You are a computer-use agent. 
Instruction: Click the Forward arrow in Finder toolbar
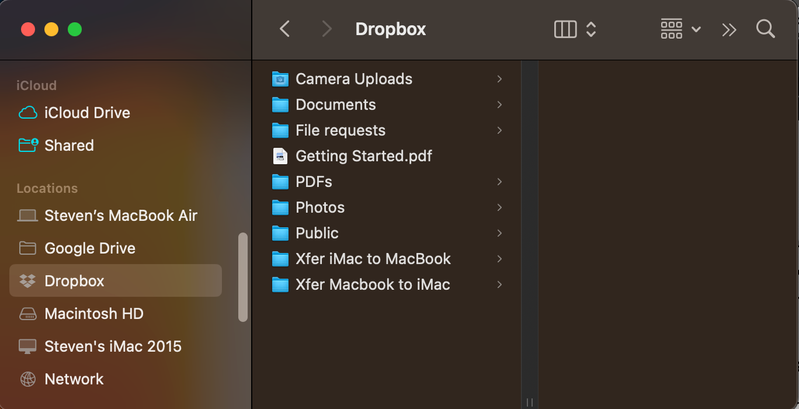[x=326, y=29]
